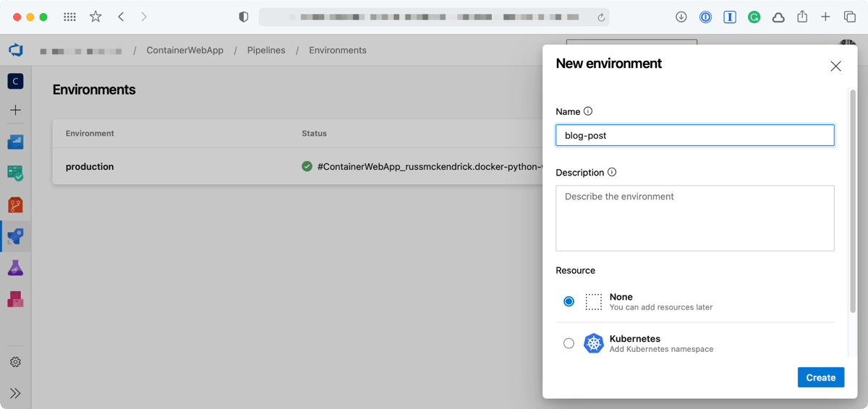The width and height of the screenshot is (868, 409).
Task: Expand the left sidebar navigation
Action: click(x=15, y=394)
